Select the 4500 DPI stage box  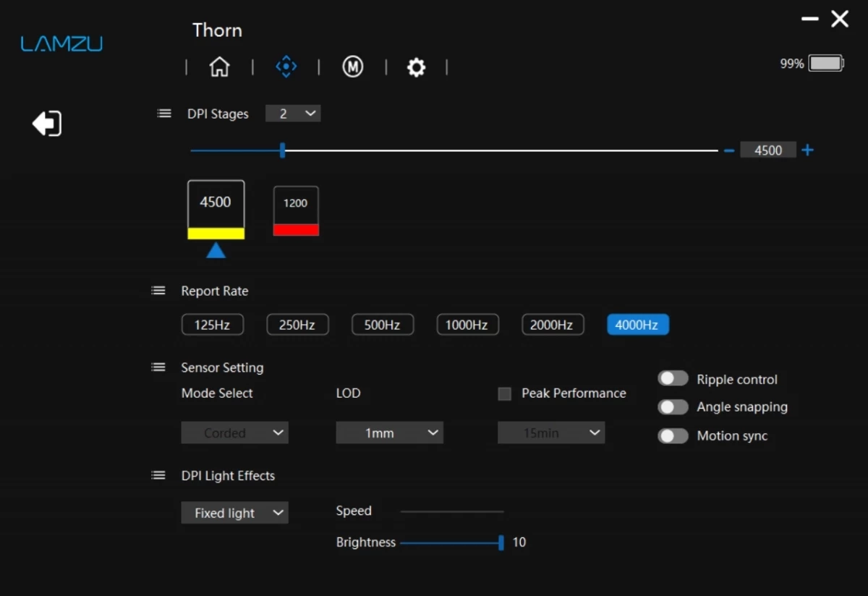(216, 210)
